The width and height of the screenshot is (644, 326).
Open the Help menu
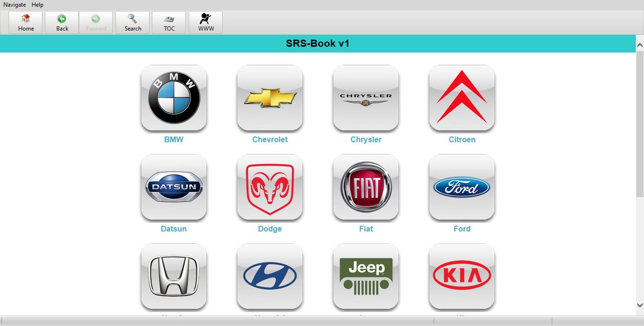pyautogui.click(x=37, y=5)
